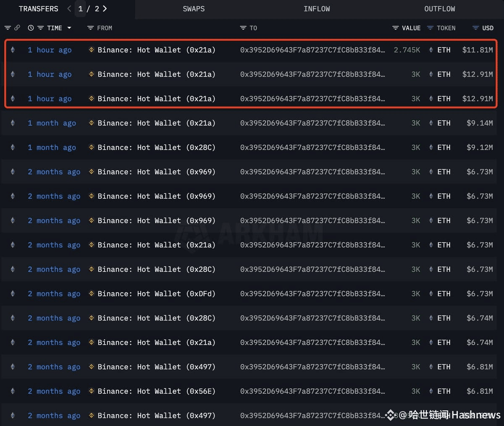Open Binance: Hot Wallet (0xDFd) sender
Screen dimensions: 504x426
(x=156, y=294)
